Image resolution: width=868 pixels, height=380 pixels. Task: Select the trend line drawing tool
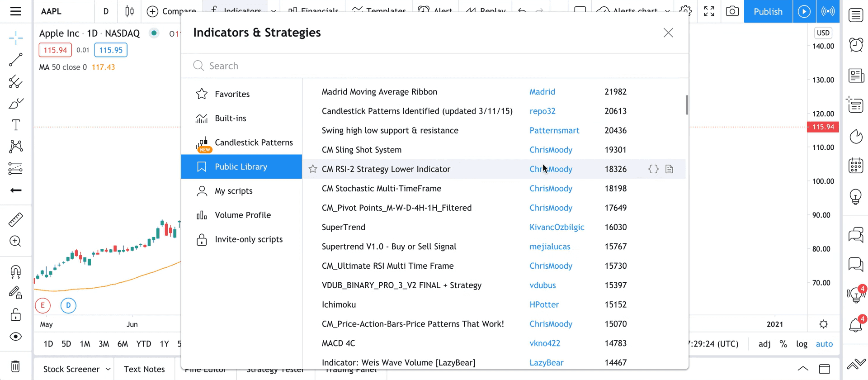pyautogui.click(x=16, y=60)
